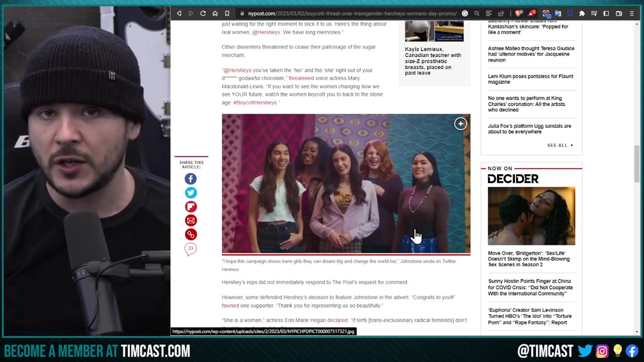Image resolution: width=644 pixels, height=362 pixels.
Task: Click the 'SHARE THIS ARTICLE:' label
Action: (191, 164)
